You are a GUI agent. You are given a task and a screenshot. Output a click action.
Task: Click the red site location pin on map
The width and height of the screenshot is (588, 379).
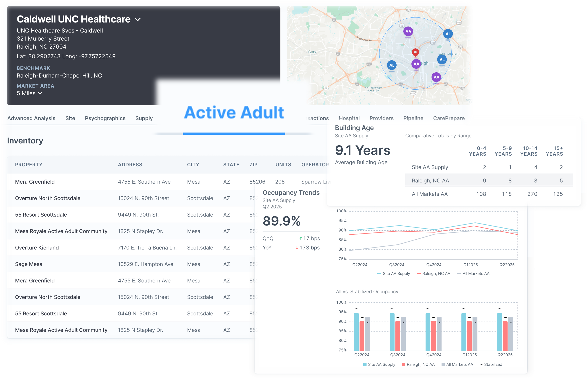[x=415, y=52]
